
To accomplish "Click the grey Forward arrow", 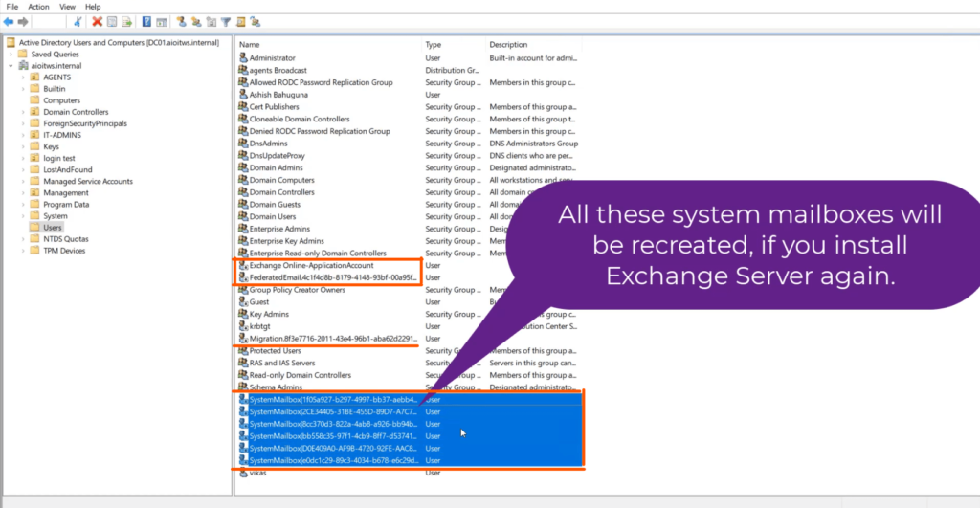I will pos(23,22).
